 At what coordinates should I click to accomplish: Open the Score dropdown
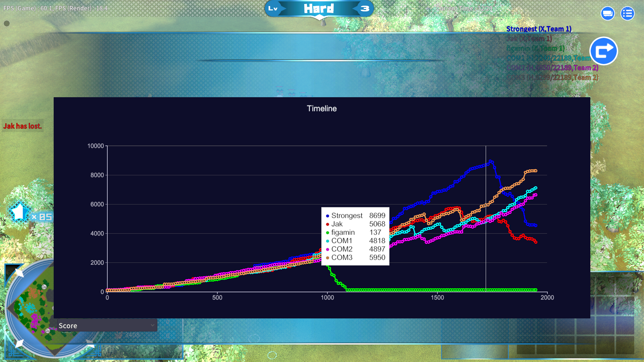click(107, 325)
